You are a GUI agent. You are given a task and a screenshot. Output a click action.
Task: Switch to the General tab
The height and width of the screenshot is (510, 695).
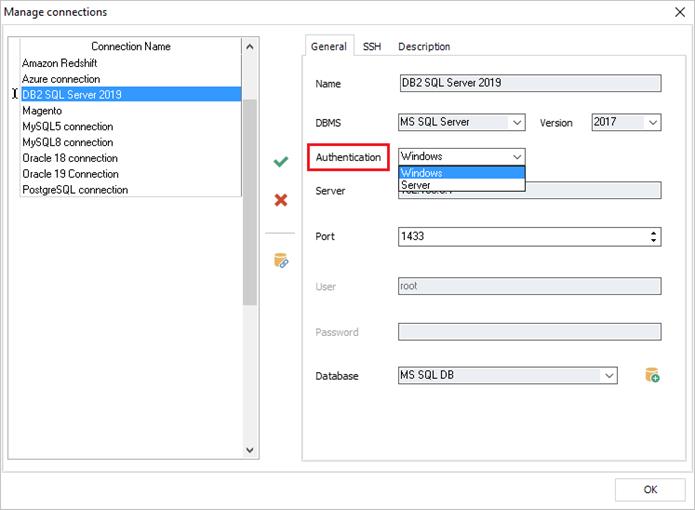click(x=328, y=46)
